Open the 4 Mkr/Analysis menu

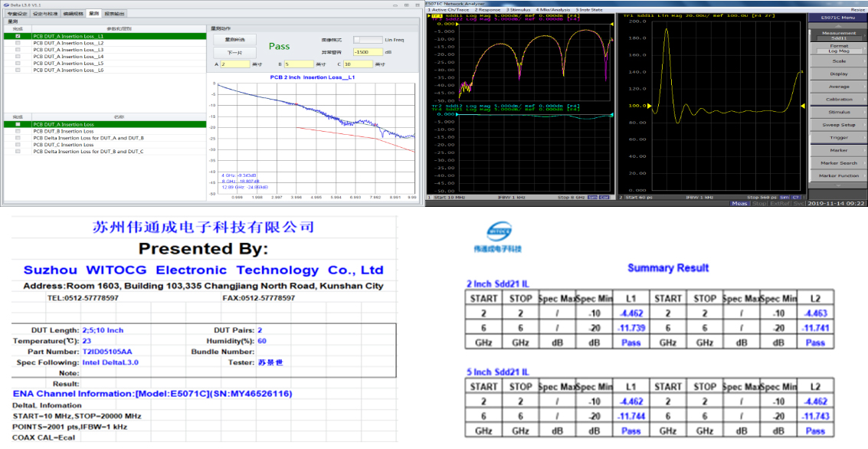[553, 9]
